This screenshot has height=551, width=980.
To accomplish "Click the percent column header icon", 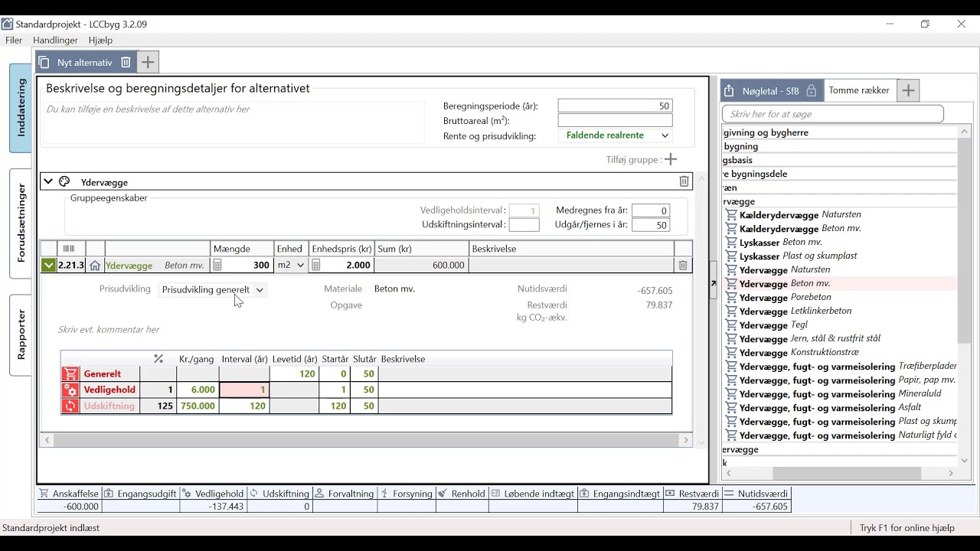I will click(x=158, y=359).
